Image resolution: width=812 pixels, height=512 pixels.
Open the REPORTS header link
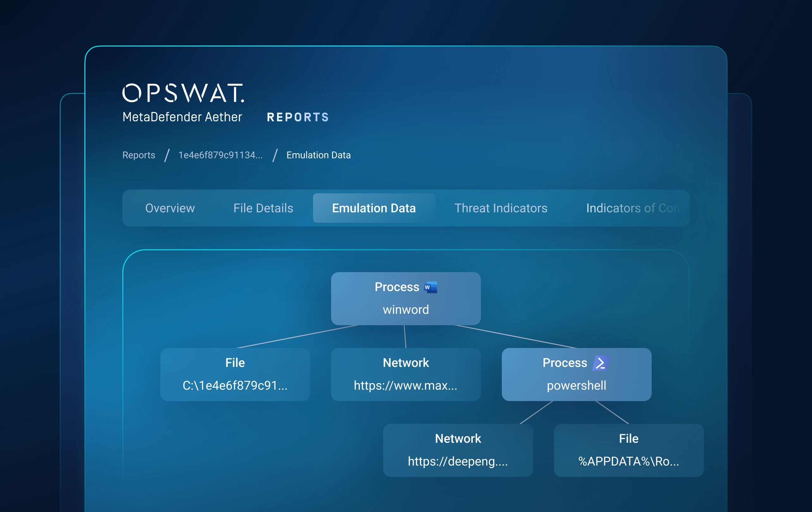(298, 117)
